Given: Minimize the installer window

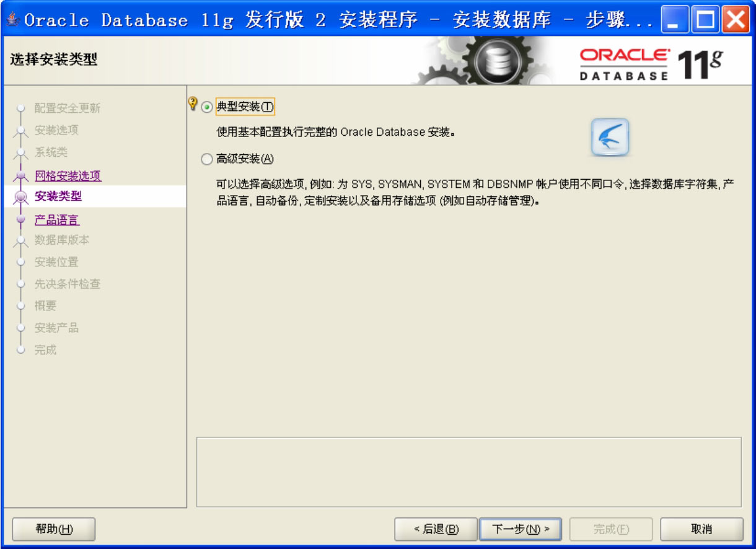Looking at the screenshot, I should pos(676,19).
